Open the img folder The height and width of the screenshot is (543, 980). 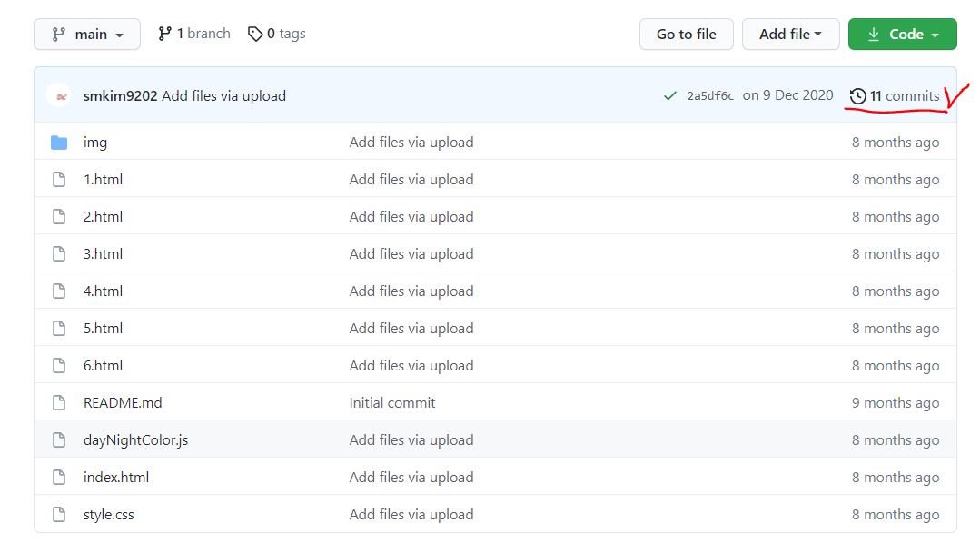pos(95,143)
